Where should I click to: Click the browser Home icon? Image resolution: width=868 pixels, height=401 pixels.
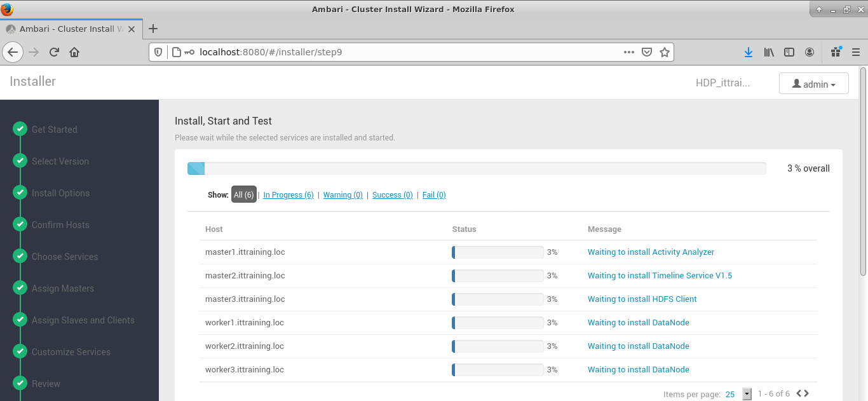74,52
